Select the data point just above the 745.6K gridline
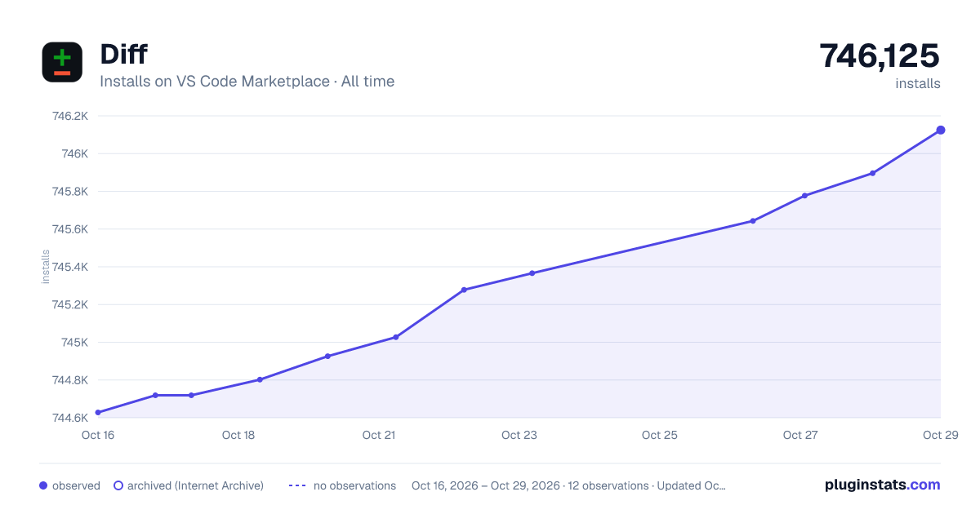 tap(753, 221)
